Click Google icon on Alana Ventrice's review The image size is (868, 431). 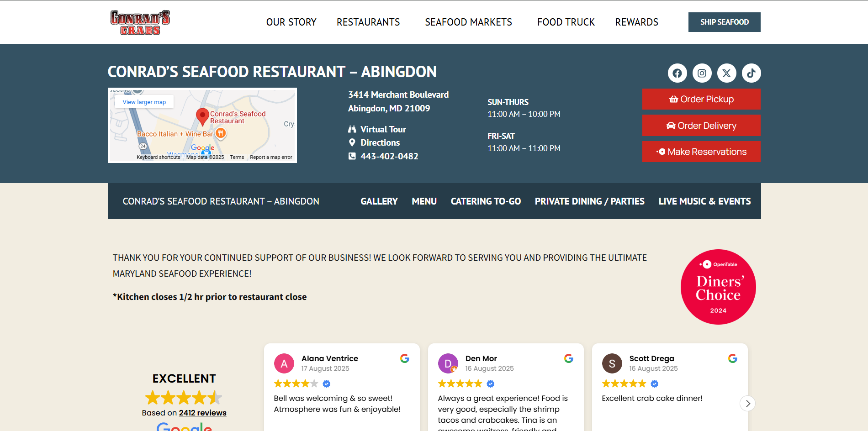tap(405, 358)
